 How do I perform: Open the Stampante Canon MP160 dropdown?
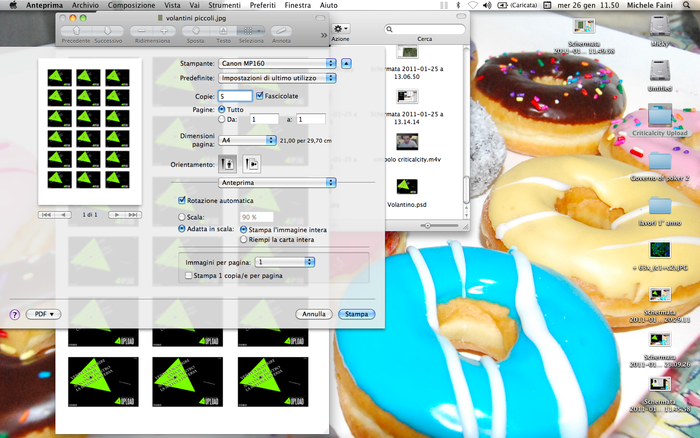(x=277, y=63)
